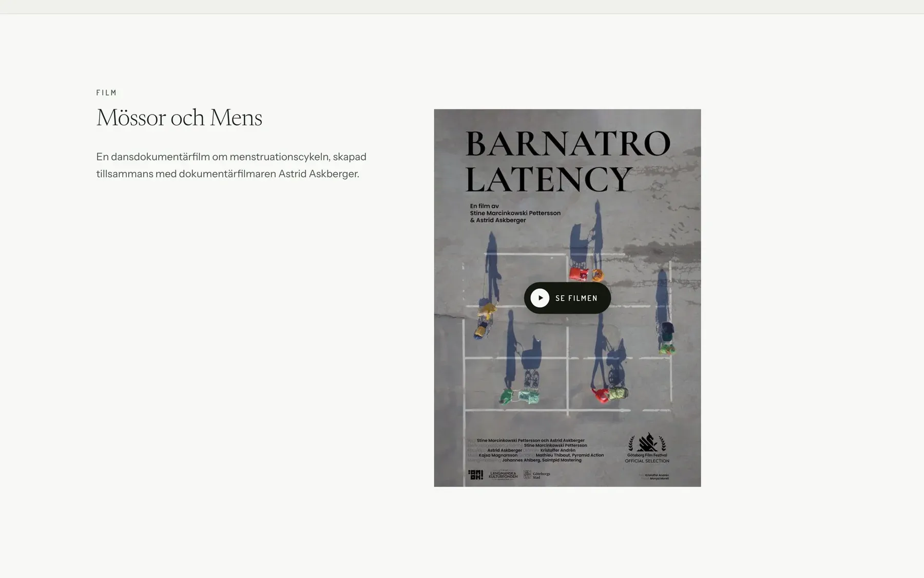Click the SE FILMEN play button
924x578 pixels.
pyautogui.click(x=567, y=298)
